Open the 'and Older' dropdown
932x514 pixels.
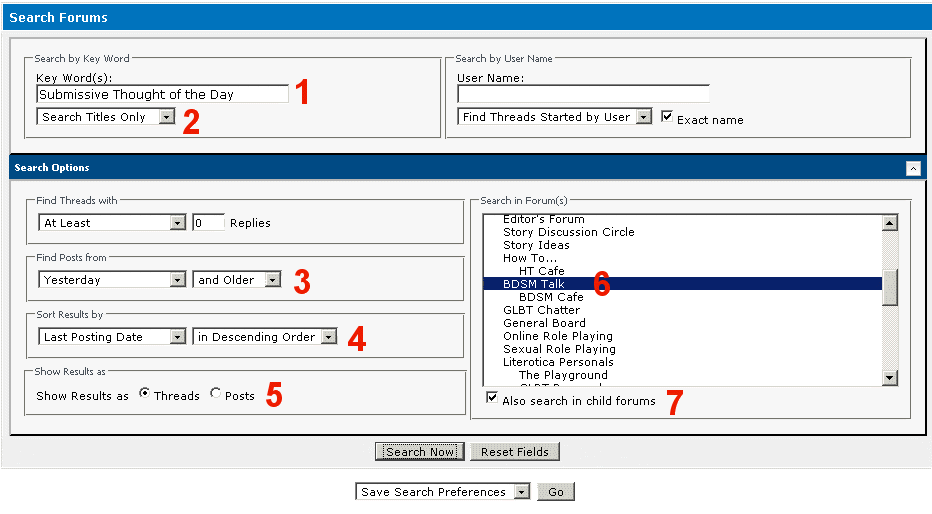click(x=238, y=280)
